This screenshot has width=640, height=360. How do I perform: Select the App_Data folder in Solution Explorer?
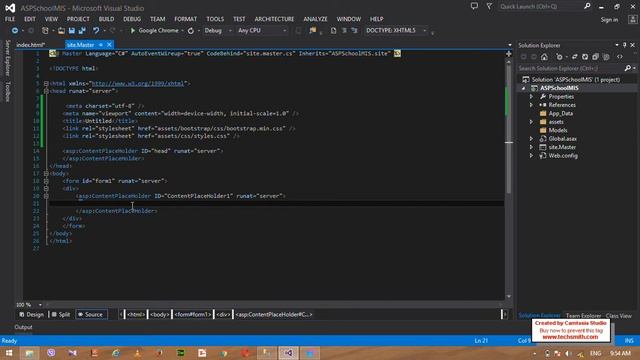click(x=560, y=113)
